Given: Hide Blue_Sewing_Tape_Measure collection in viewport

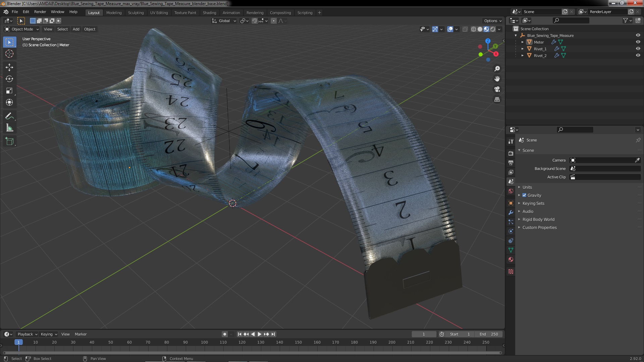Looking at the screenshot, I should pyautogui.click(x=638, y=35).
